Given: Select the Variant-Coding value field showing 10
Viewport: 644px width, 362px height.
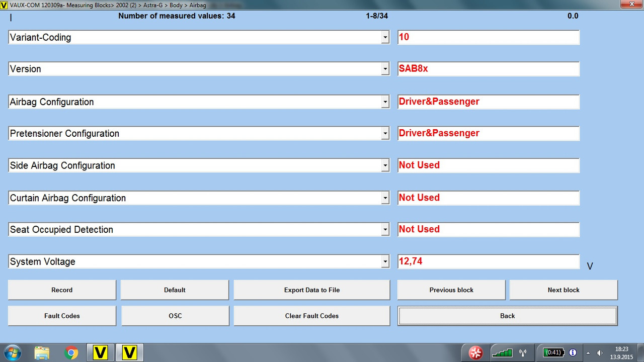Looking at the screenshot, I should coord(489,37).
